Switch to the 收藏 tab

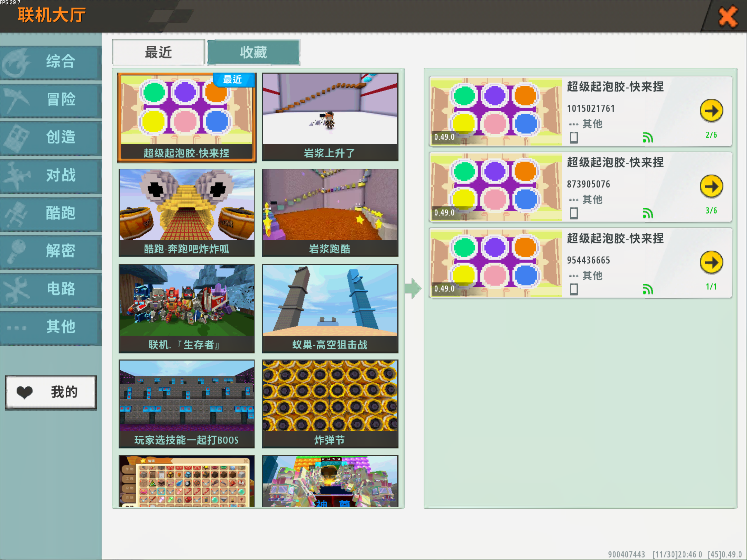pyautogui.click(x=253, y=53)
